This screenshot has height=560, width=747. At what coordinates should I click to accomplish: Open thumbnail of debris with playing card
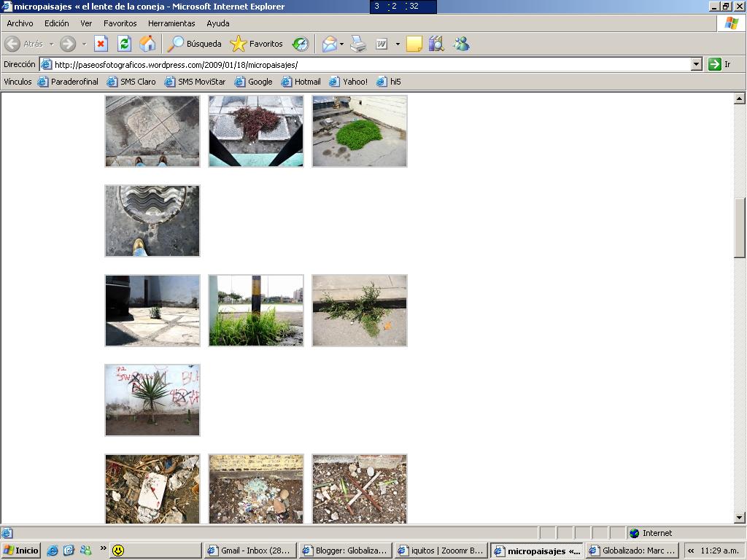tap(152, 489)
